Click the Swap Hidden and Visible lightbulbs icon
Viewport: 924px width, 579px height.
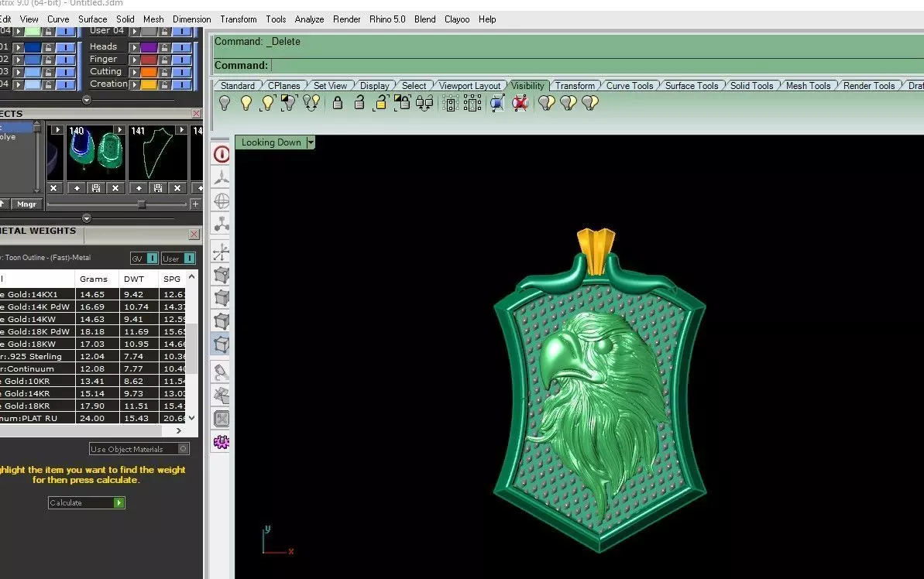tap(311, 103)
